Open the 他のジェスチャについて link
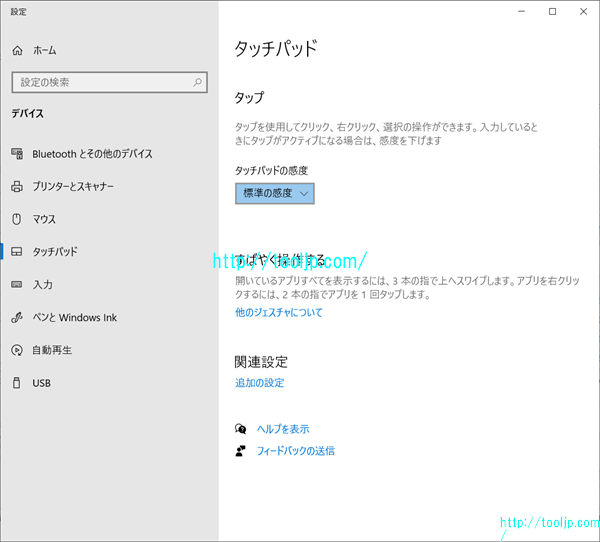 point(279,312)
